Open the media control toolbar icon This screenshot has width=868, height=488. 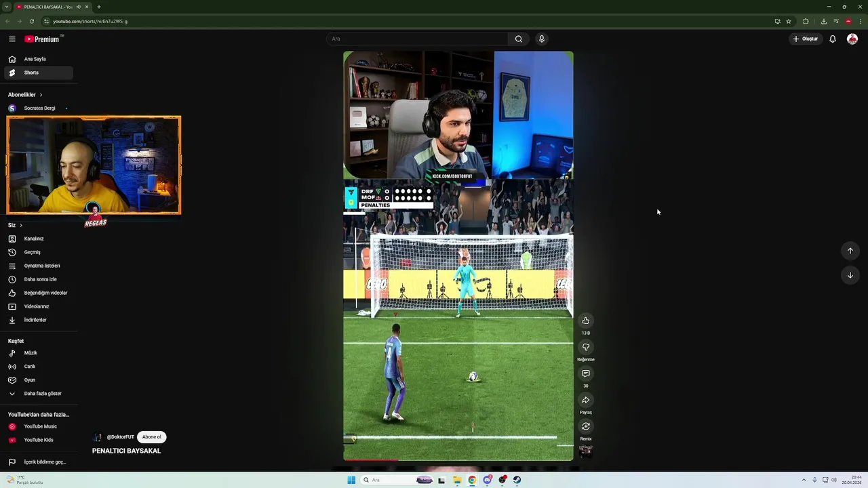pyautogui.click(x=836, y=21)
